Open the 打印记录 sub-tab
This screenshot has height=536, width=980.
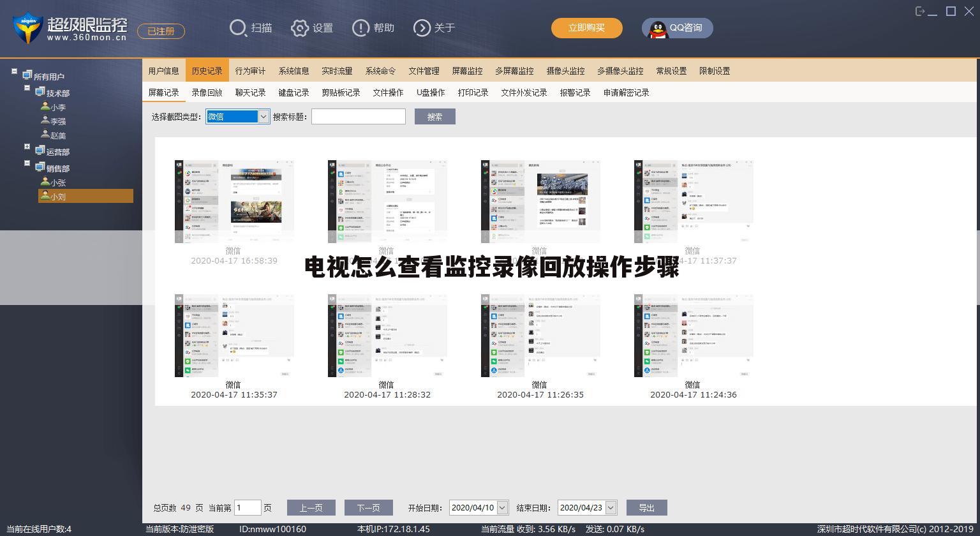[x=473, y=93]
